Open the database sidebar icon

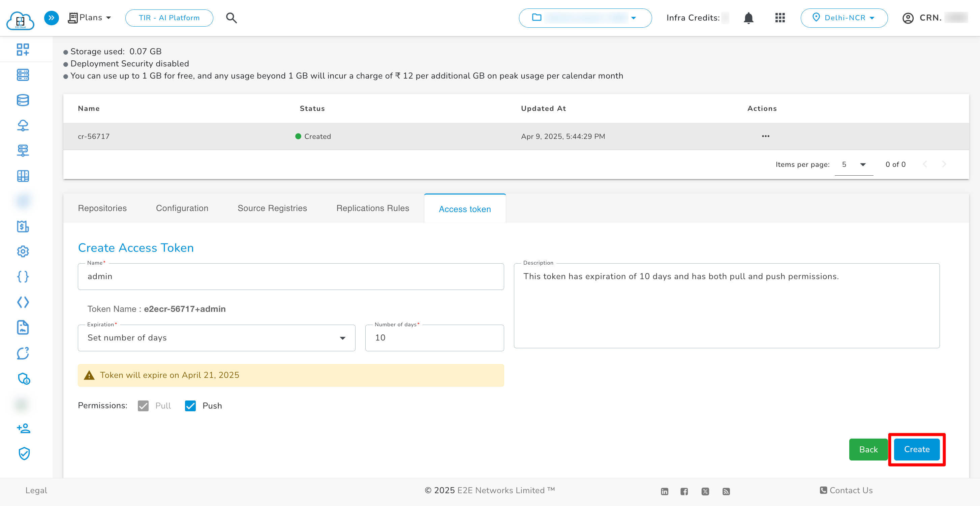tap(23, 100)
